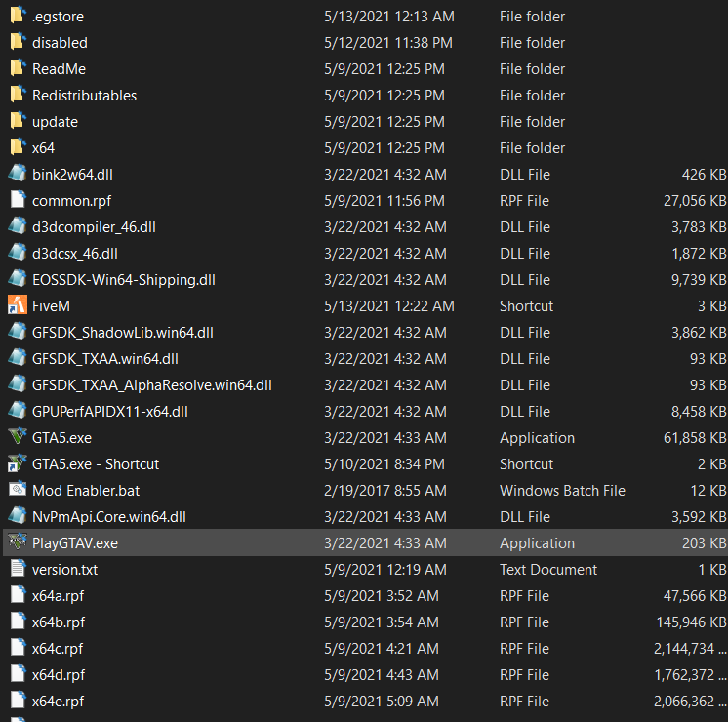The width and height of the screenshot is (728, 722).
Task: Select GFSDK_ShadowLib.win64.dll file name
Action: click(122, 332)
